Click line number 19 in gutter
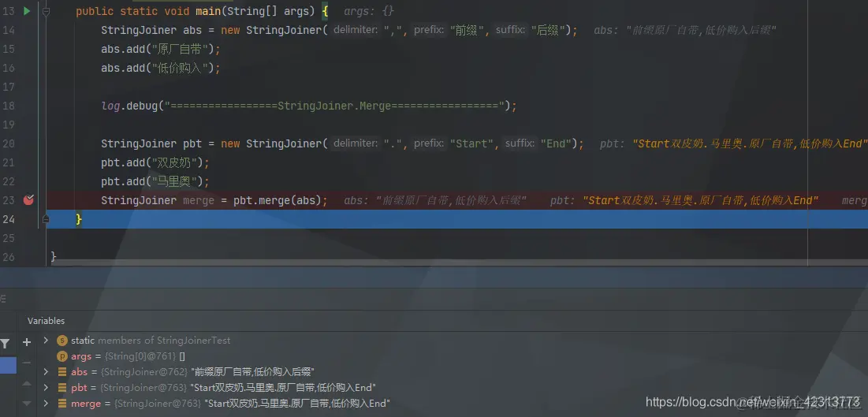Image resolution: width=868 pixels, height=417 pixels. pos(9,125)
